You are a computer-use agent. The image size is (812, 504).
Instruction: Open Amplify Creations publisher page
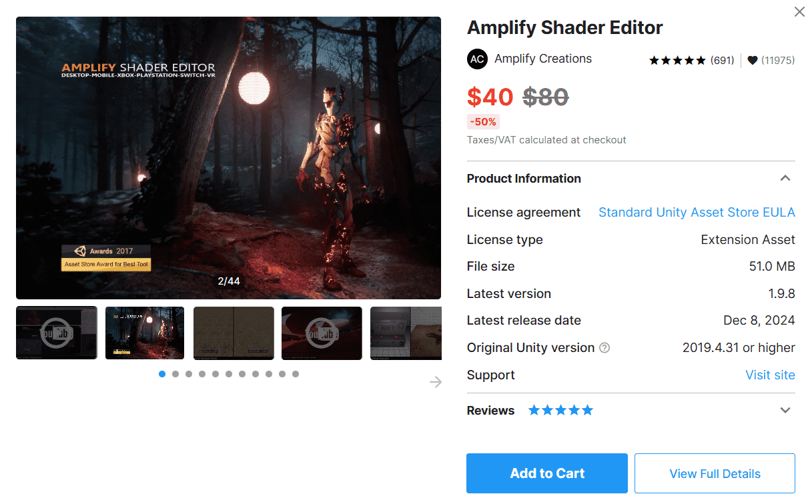click(543, 59)
